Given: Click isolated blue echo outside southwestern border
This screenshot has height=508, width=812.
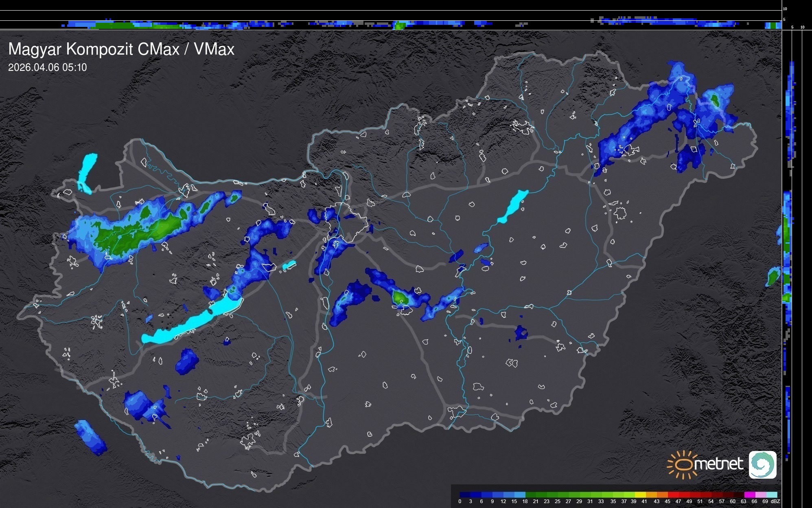Looking at the screenshot, I should pos(91,438).
